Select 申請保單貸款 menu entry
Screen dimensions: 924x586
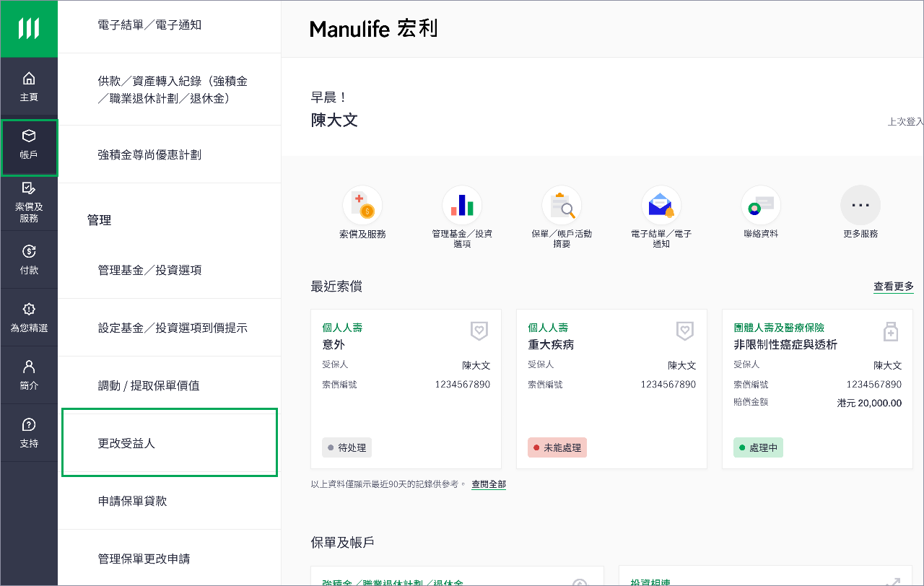pyautogui.click(x=169, y=501)
